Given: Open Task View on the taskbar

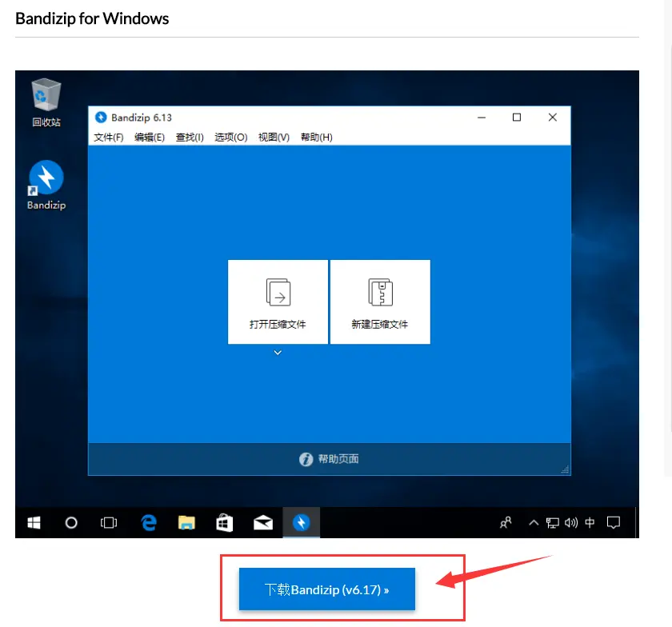Looking at the screenshot, I should coord(109,523).
